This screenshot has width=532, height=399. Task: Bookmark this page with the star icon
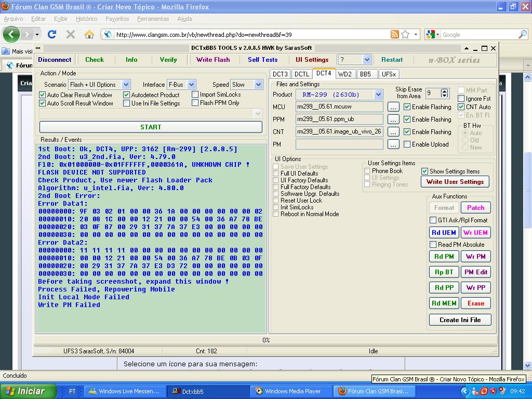pyautogui.click(x=405, y=34)
